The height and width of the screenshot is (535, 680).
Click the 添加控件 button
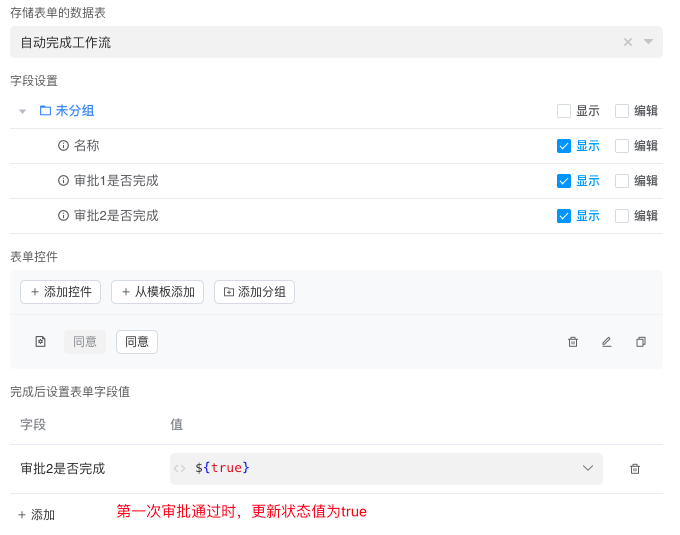tap(60, 292)
